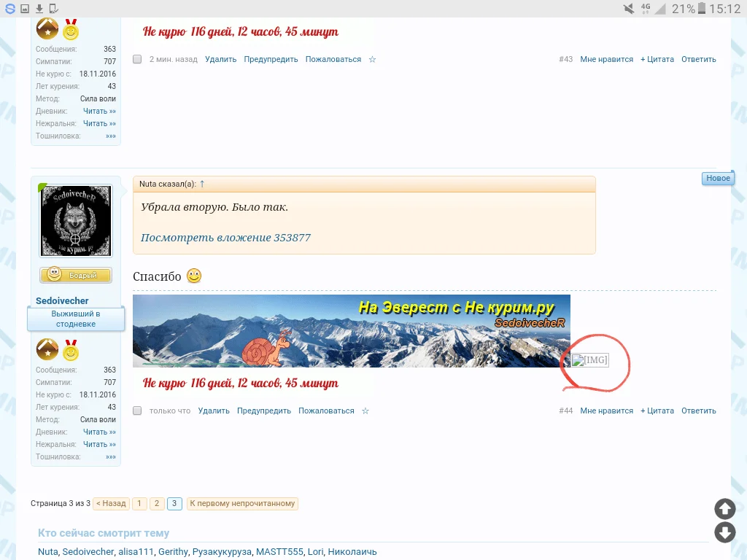Click Мне нравится on post #43
747x560 pixels.
[606, 59]
